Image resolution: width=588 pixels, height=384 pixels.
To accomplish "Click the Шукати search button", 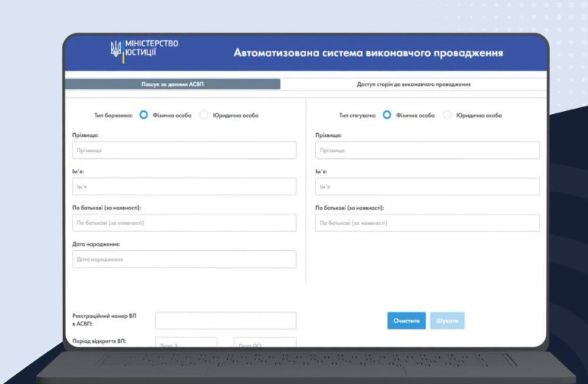I will [447, 321].
